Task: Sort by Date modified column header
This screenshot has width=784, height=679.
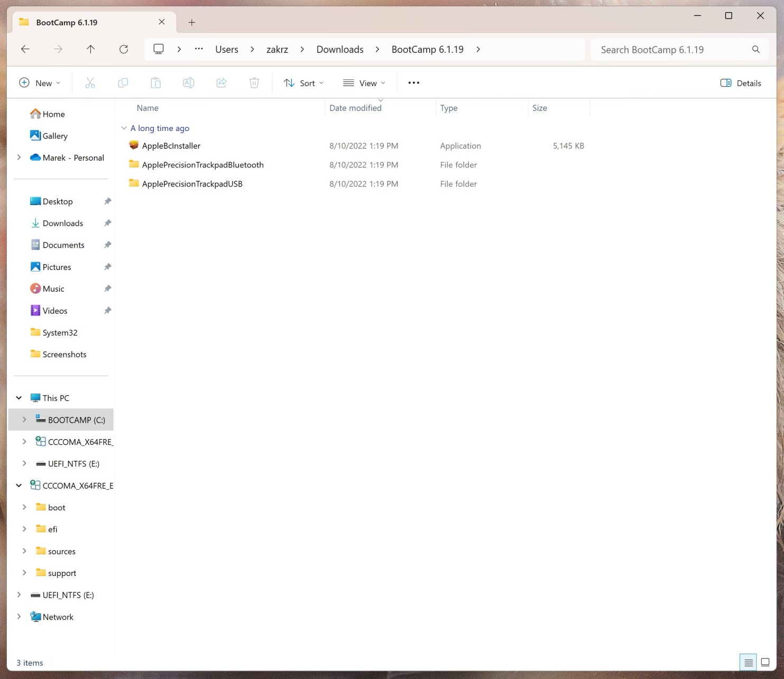Action: pyautogui.click(x=355, y=108)
